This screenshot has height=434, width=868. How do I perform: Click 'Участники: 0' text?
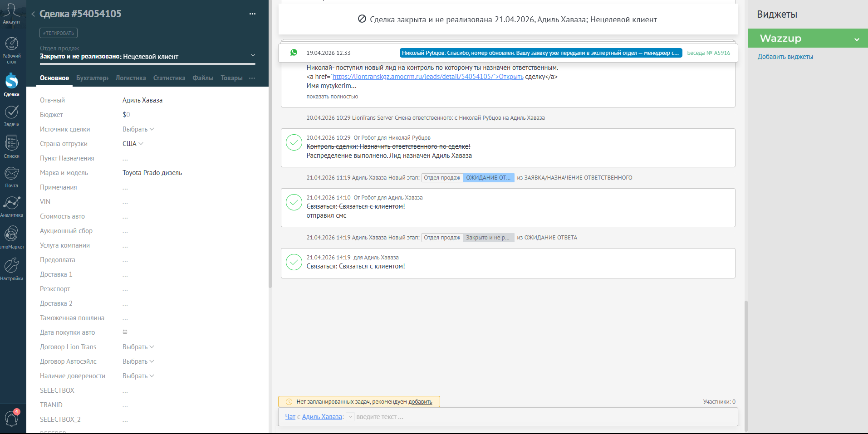click(x=719, y=402)
